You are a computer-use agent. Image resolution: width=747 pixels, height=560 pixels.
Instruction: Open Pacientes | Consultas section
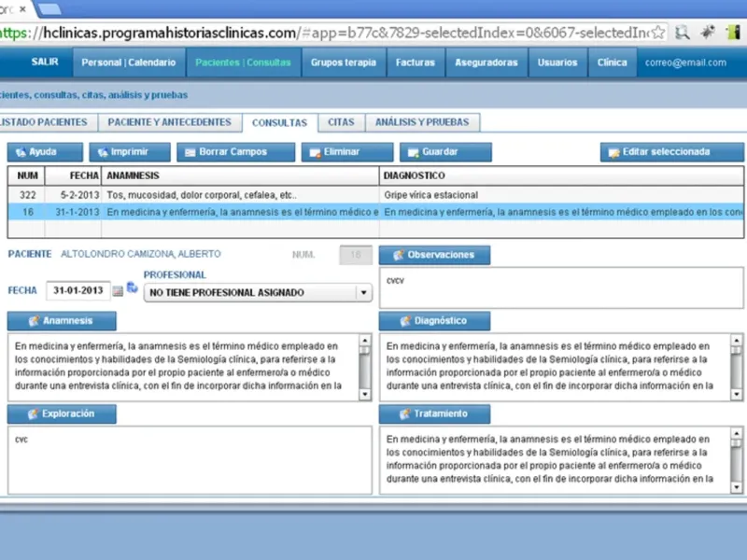click(243, 63)
